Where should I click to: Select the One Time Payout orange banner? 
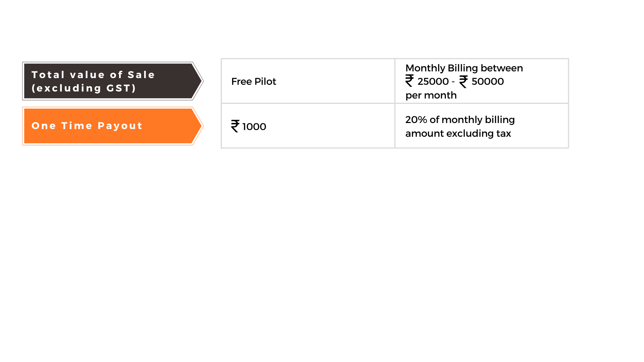point(113,126)
